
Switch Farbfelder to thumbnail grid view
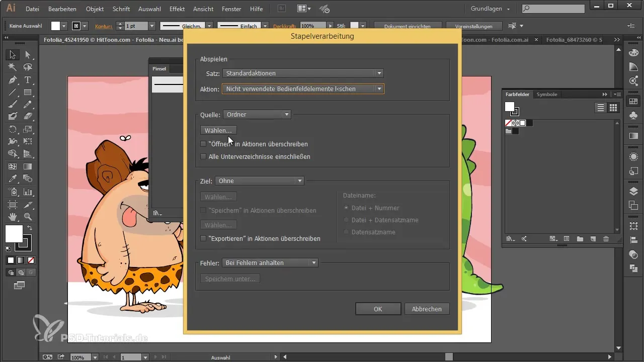[613, 107]
